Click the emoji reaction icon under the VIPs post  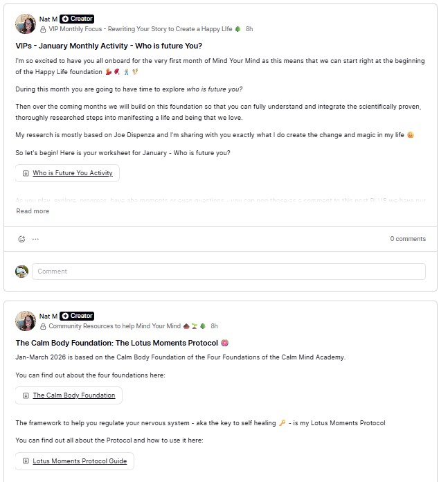point(21,239)
